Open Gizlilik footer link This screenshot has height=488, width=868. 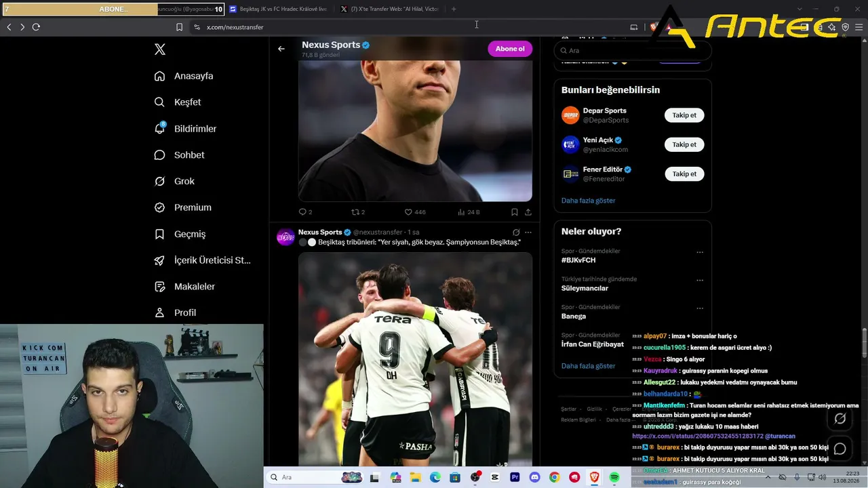pyautogui.click(x=594, y=409)
